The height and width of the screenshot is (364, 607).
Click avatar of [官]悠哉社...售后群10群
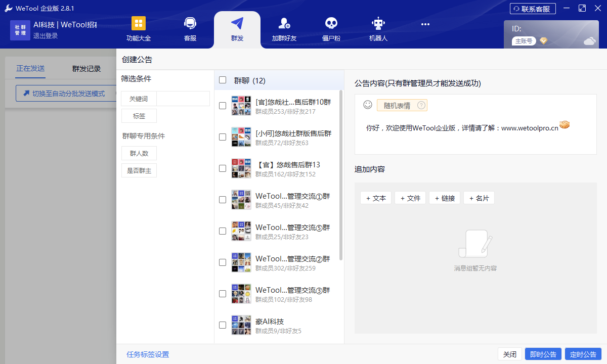tap(241, 106)
